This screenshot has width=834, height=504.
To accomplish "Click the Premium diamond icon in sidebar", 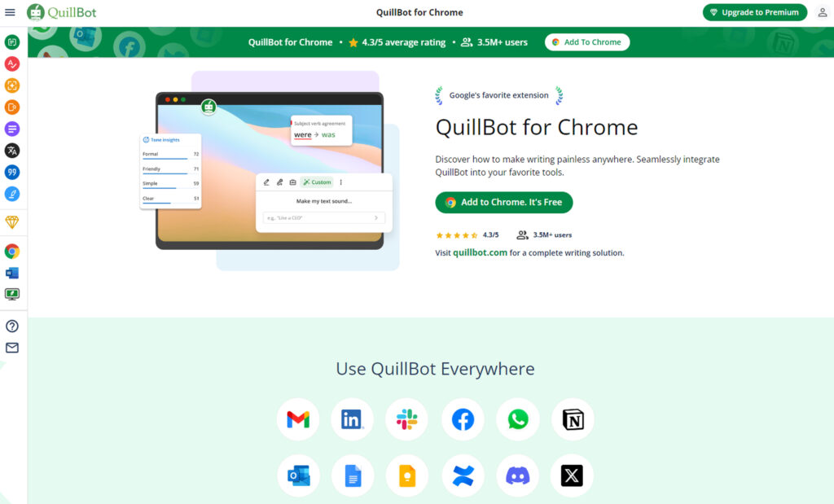I will coord(12,222).
